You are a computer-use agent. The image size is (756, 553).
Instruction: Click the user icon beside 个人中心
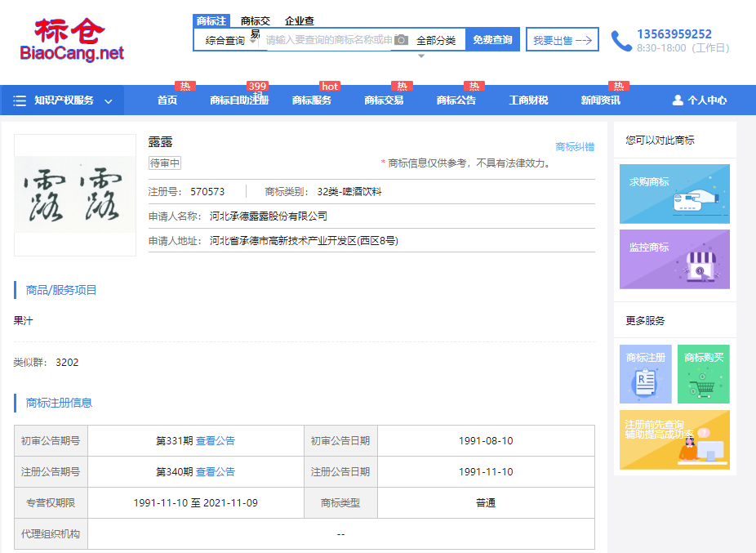pos(678,100)
